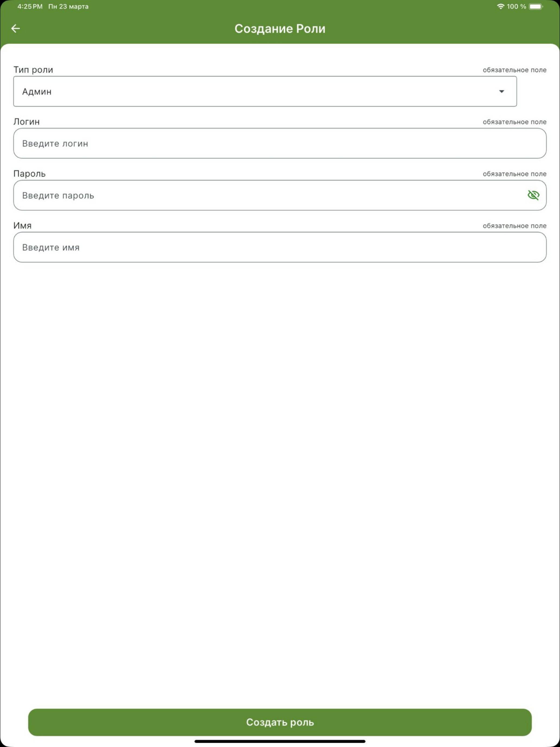560x747 pixels.
Task: Click обязательное поле hint beside Тип роли
Action: [514, 70]
